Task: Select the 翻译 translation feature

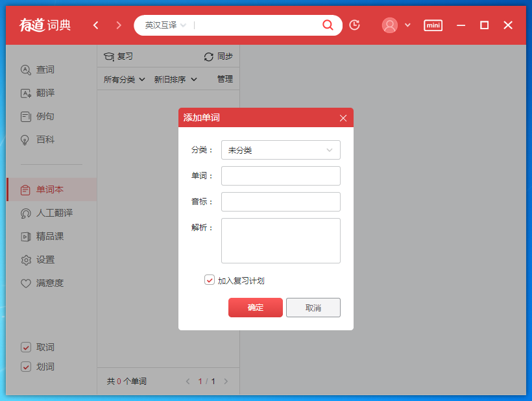Action: click(45, 93)
